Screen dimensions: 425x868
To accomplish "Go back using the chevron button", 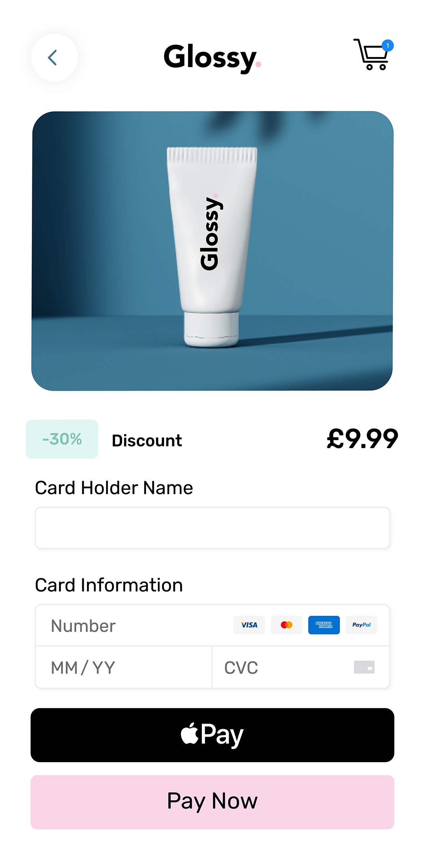I will (x=54, y=57).
